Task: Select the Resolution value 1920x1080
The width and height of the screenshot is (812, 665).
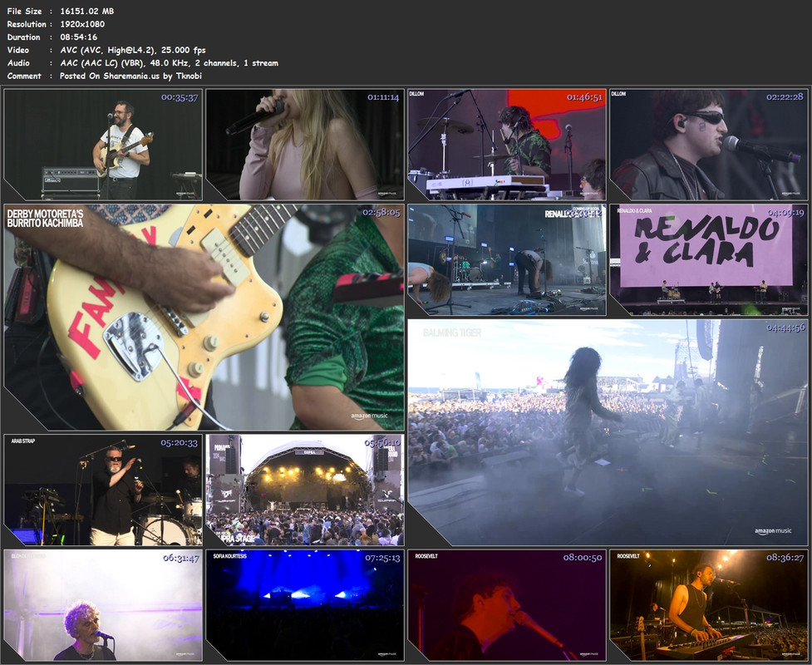Action: (82, 24)
